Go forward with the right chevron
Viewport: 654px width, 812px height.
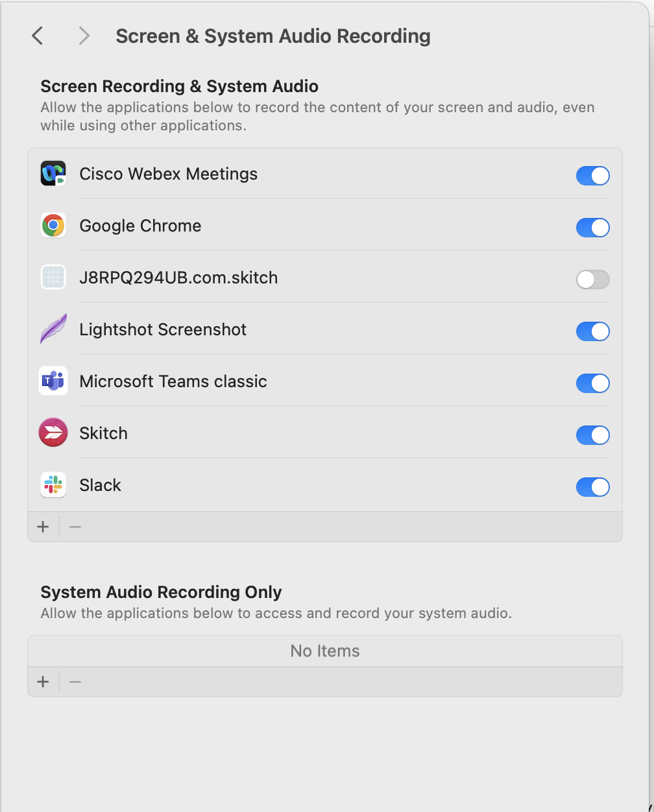[x=84, y=36]
